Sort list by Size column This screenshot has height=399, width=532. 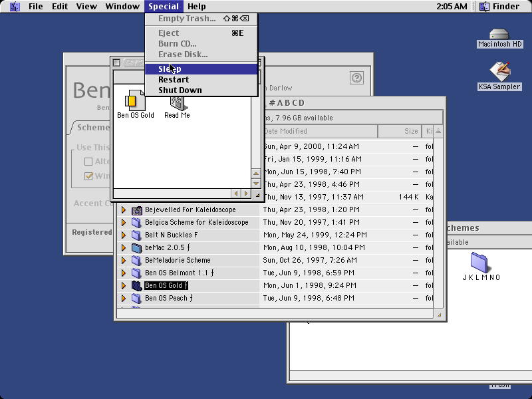(400, 131)
